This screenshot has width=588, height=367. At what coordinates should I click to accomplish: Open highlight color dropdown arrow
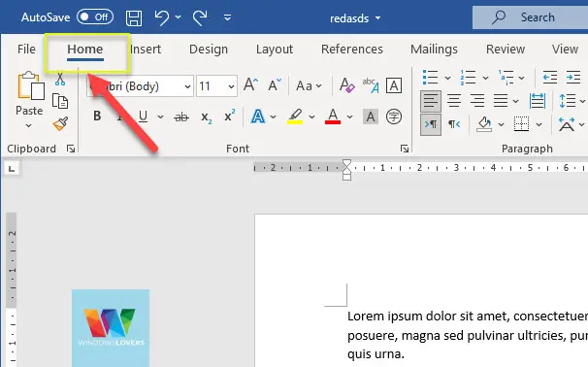(311, 117)
